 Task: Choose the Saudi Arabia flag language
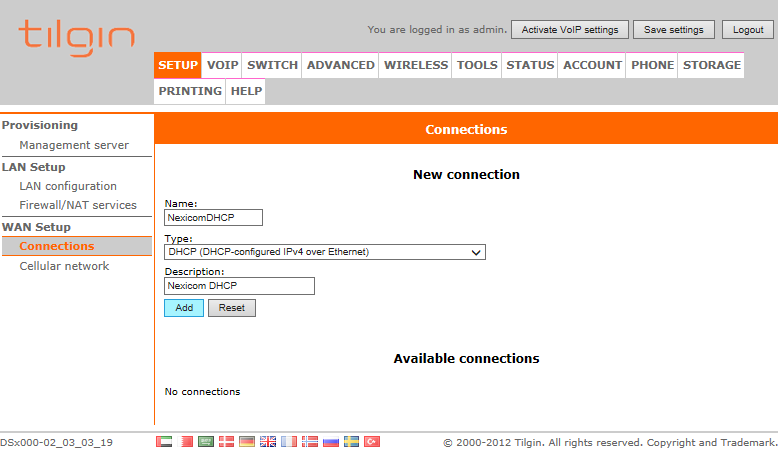coord(206,442)
